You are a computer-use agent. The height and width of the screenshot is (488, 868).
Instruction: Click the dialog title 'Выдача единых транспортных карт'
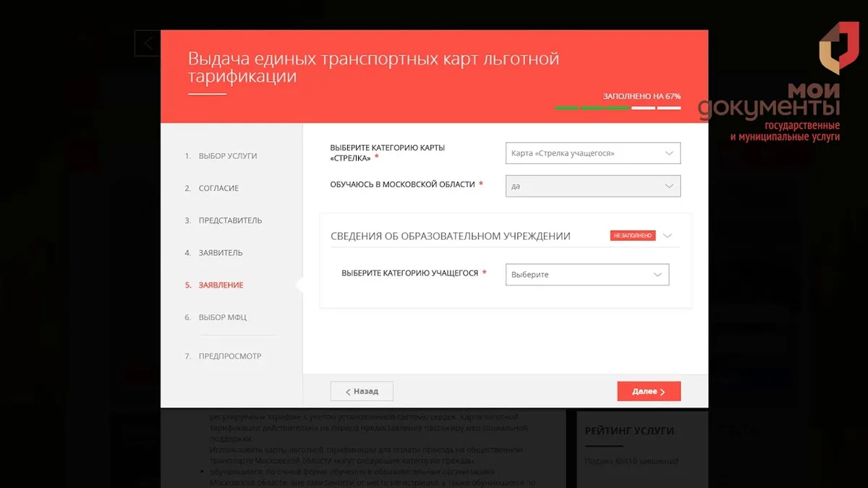tap(373, 67)
